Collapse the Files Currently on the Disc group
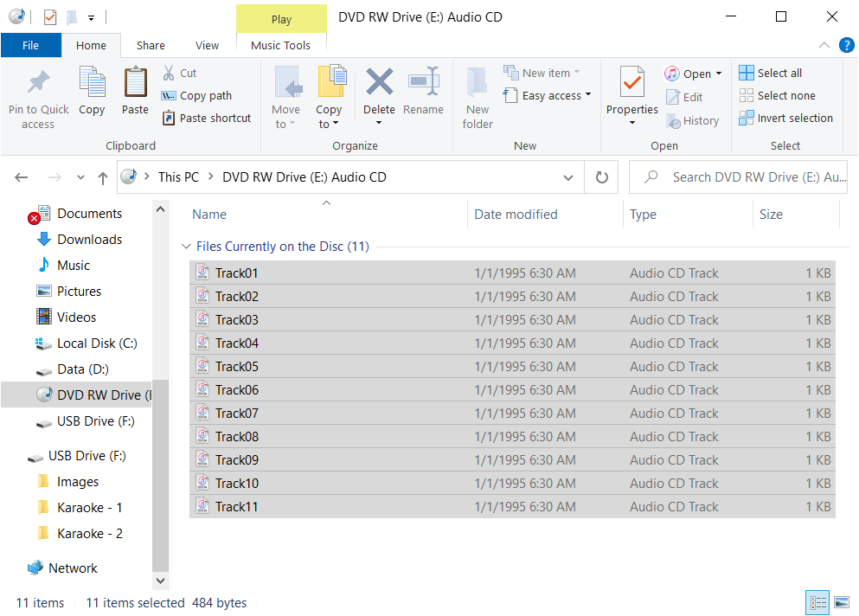Viewport: 859px width, 616px height. [x=186, y=247]
